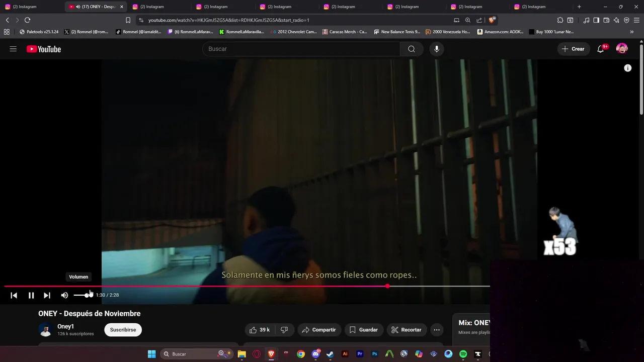Open the Amazon.com AODK bookmark
The height and width of the screenshot is (362, 644).
(x=500, y=32)
